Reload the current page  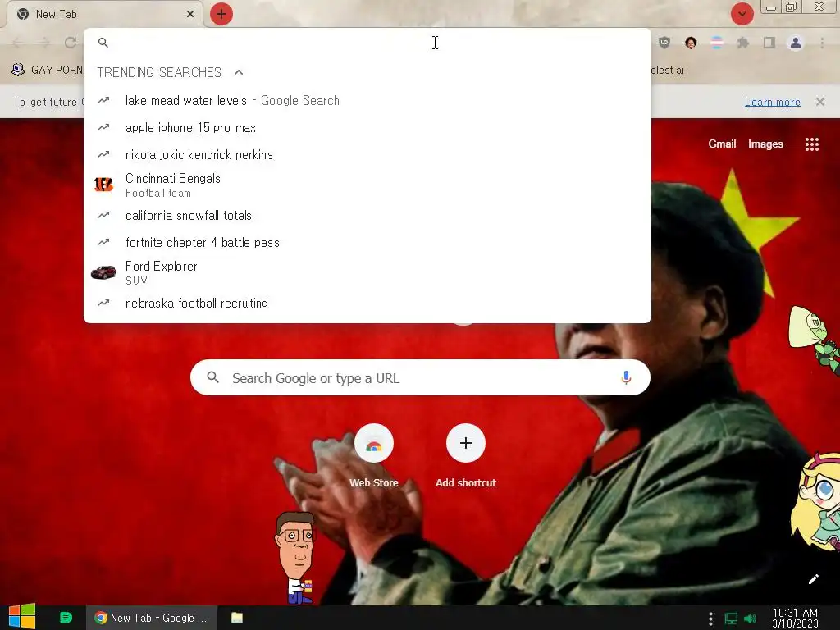coord(71,43)
